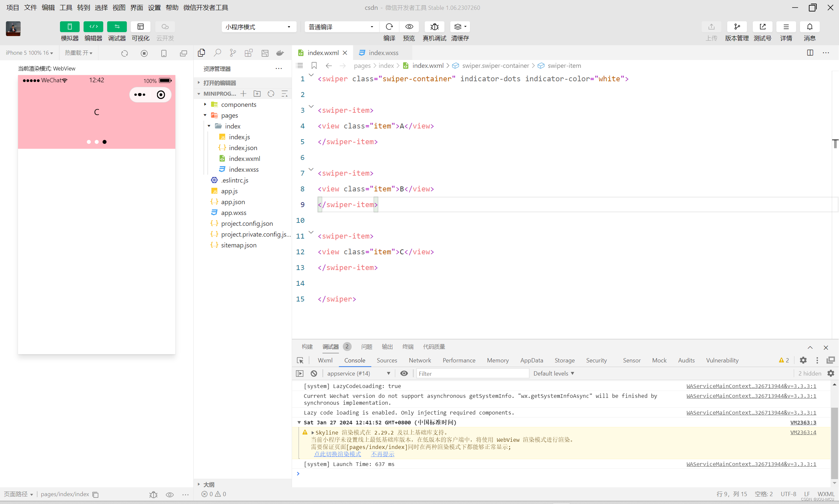Open the 小程序模式 mode dropdown
This screenshot has height=504, width=839.
coord(259,27)
